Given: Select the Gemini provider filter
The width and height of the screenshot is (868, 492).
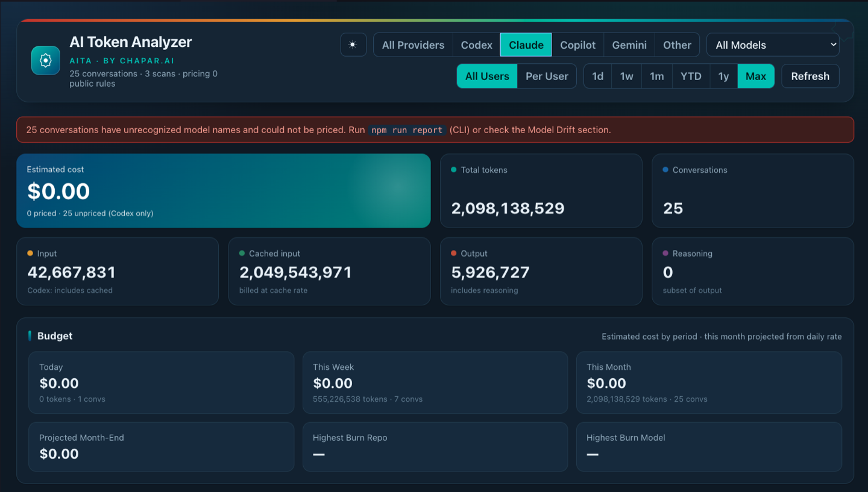Looking at the screenshot, I should (629, 45).
